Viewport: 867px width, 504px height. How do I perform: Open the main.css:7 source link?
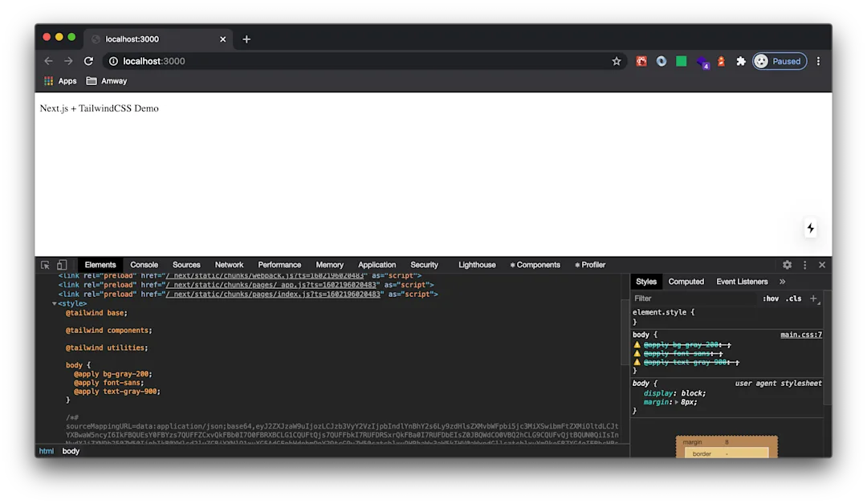click(x=801, y=334)
